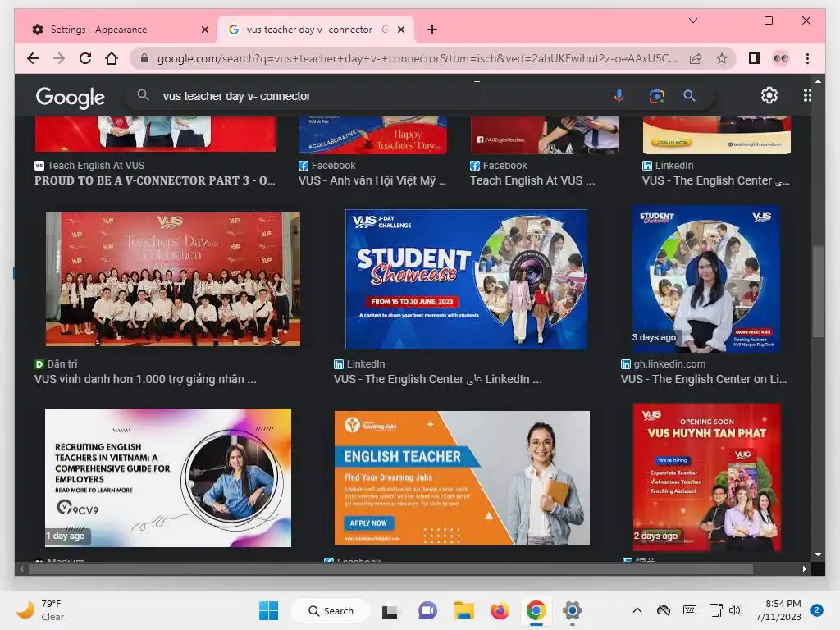Share this page from address bar
The image size is (840, 630).
(696, 58)
